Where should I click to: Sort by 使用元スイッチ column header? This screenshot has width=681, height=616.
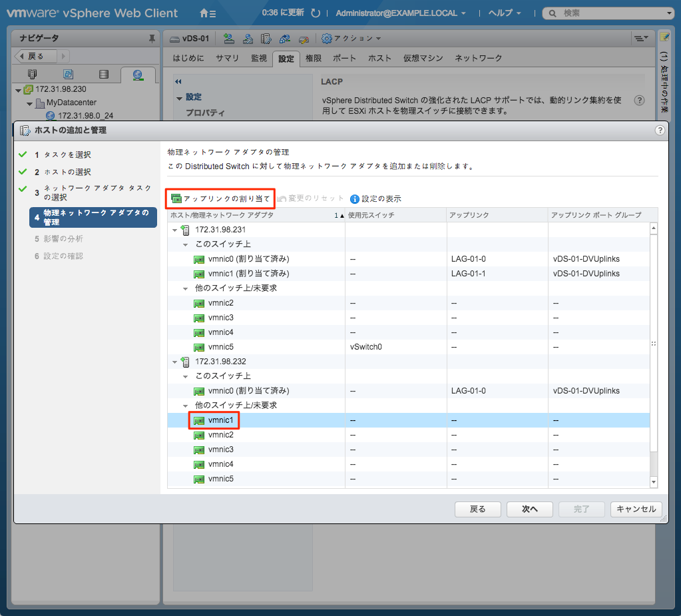pyautogui.click(x=396, y=215)
